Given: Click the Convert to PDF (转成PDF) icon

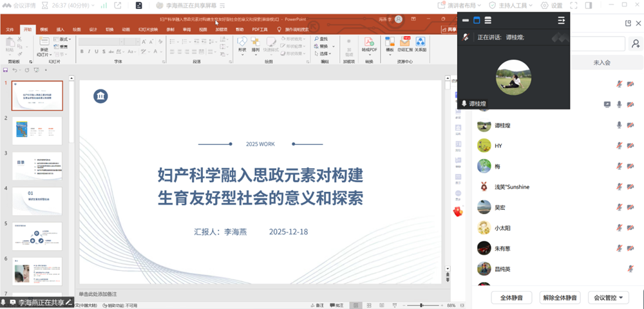Looking at the screenshot, I should 369,41.
